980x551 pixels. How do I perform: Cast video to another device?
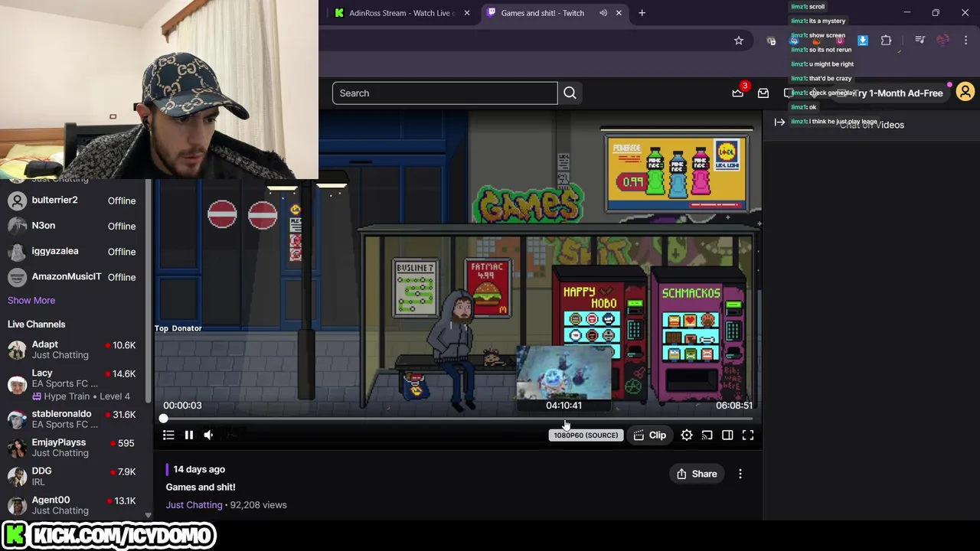(x=707, y=435)
